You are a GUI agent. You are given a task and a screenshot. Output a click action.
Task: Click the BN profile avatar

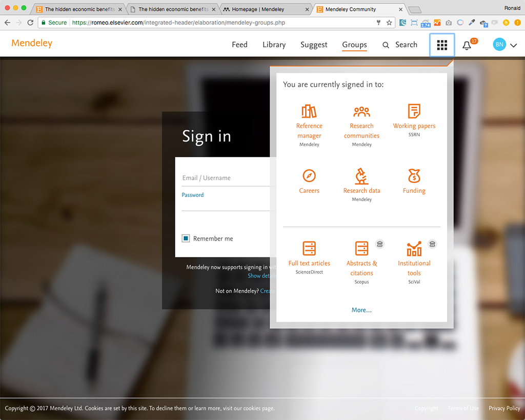tap(499, 45)
